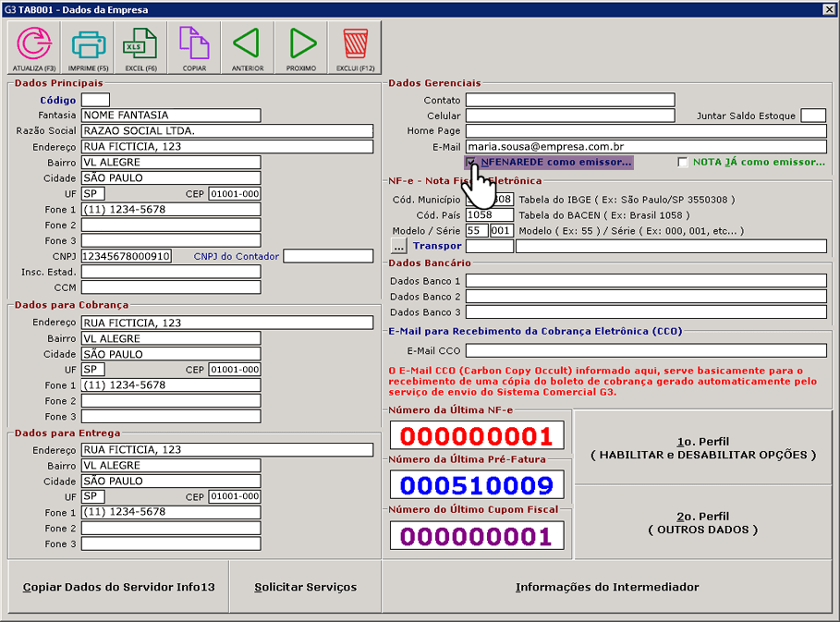Image resolution: width=840 pixels, height=622 pixels.
Task: Click Copiar Dados do Servidor Info13 button
Action: pos(118,587)
